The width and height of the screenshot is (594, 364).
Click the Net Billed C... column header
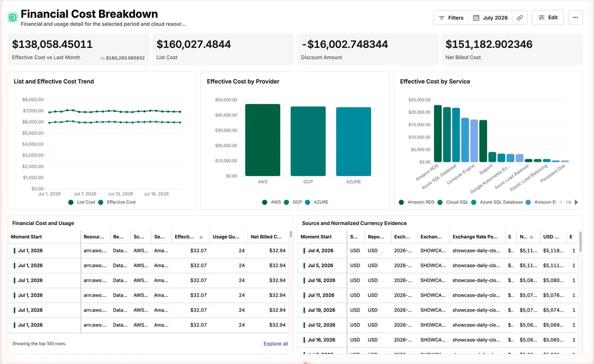pyautogui.click(x=268, y=237)
